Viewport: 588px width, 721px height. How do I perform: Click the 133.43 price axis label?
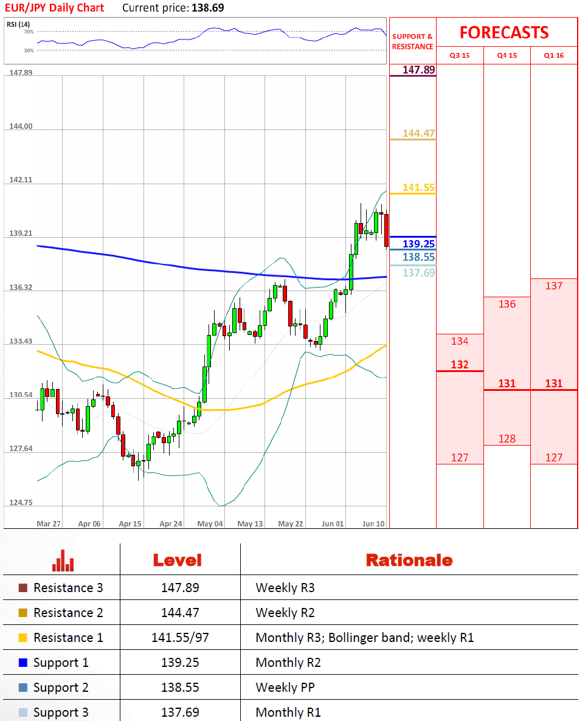[21, 341]
